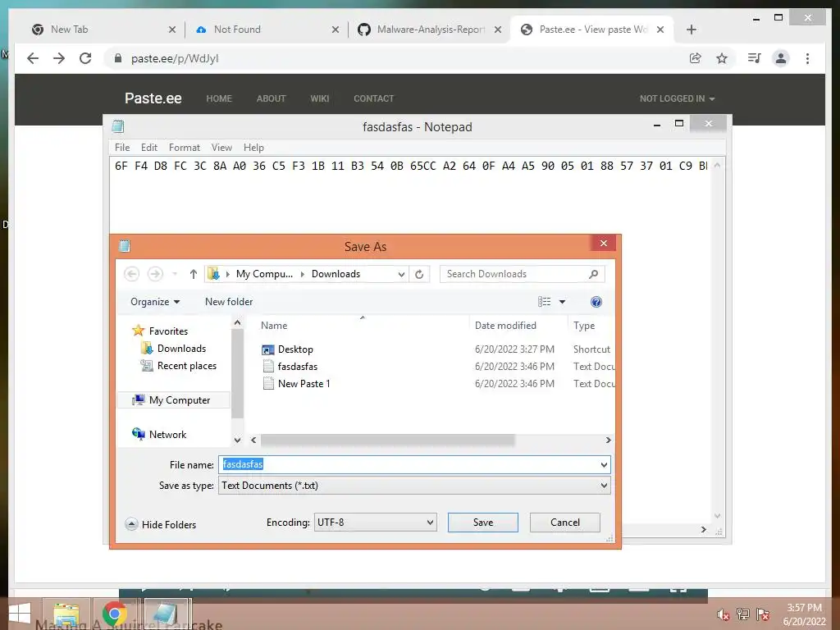Switch to Not Found tab
This screenshot has width=840, height=630.
click(265, 30)
